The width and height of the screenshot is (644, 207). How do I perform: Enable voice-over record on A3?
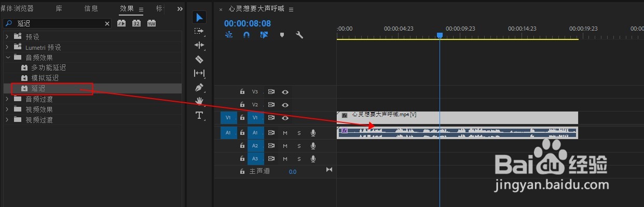313,159
